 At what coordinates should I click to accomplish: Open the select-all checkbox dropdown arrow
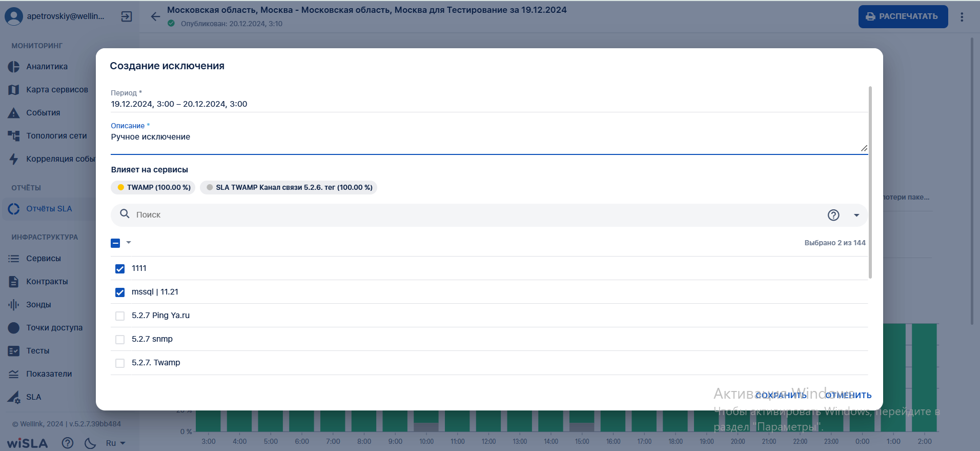coord(129,243)
